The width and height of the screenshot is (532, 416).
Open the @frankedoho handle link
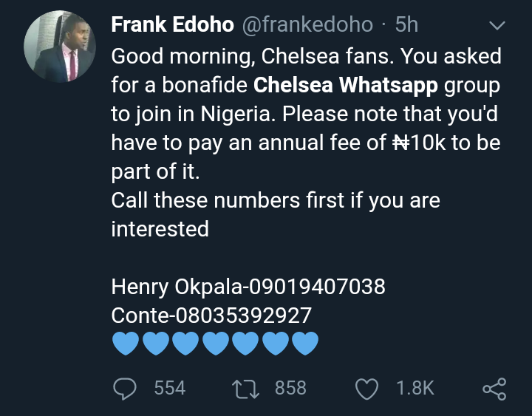(307, 24)
